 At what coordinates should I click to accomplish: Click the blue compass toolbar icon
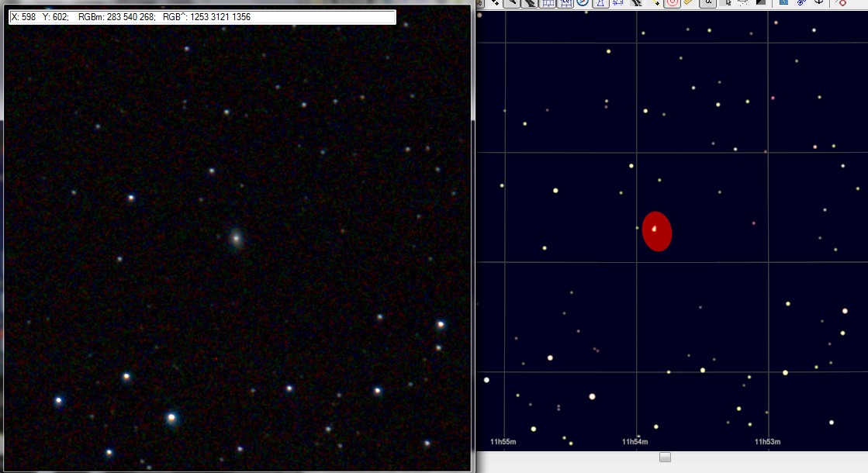(x=583, y=3)
